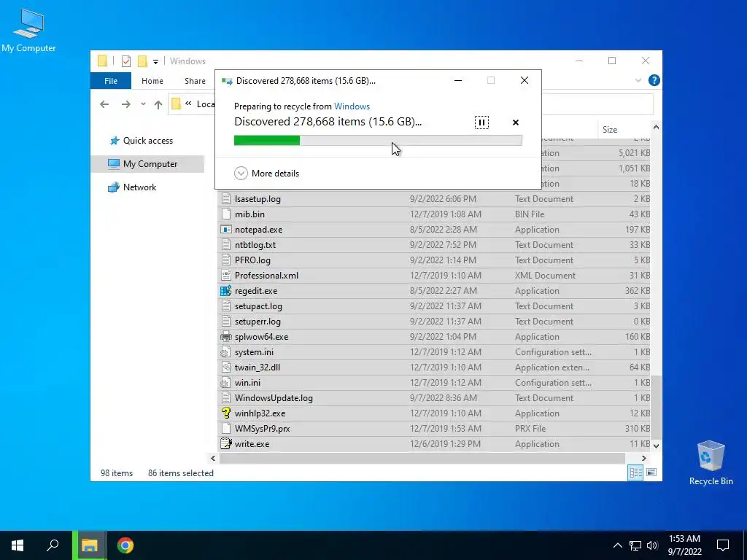747x560 pixels.
Task: Click the winhlp32.exe question mark icon
Action: click(x=226, y=413)
